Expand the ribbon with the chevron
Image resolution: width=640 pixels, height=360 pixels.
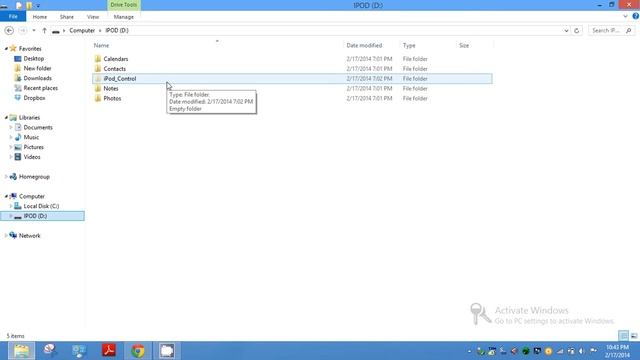625,17
